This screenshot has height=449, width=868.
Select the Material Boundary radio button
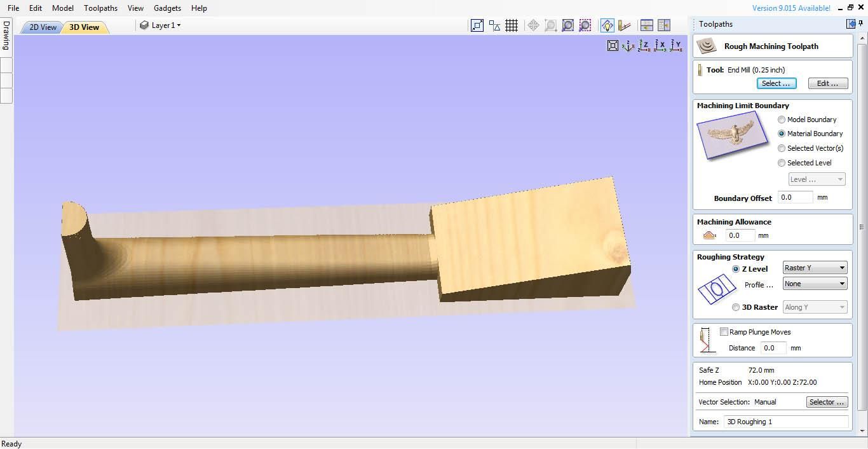[x=782, y=134]
